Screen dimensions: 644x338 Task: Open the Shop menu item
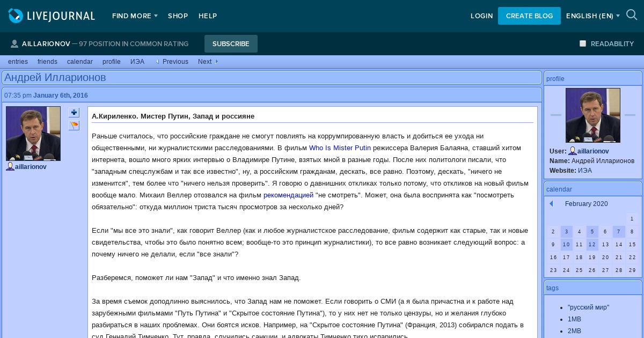click(178, 16)
